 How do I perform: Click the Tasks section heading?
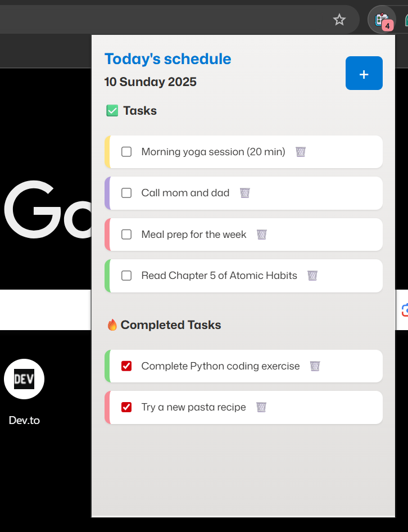pos(139,111)
